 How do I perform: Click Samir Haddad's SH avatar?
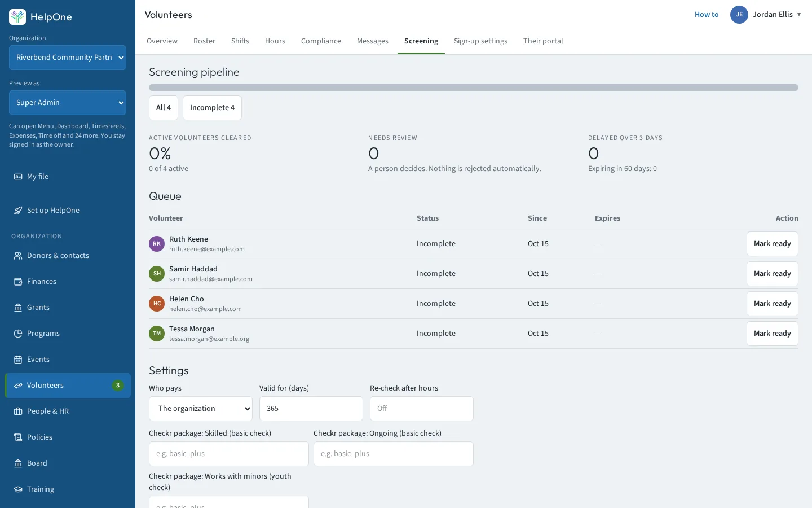click(157, 274)
